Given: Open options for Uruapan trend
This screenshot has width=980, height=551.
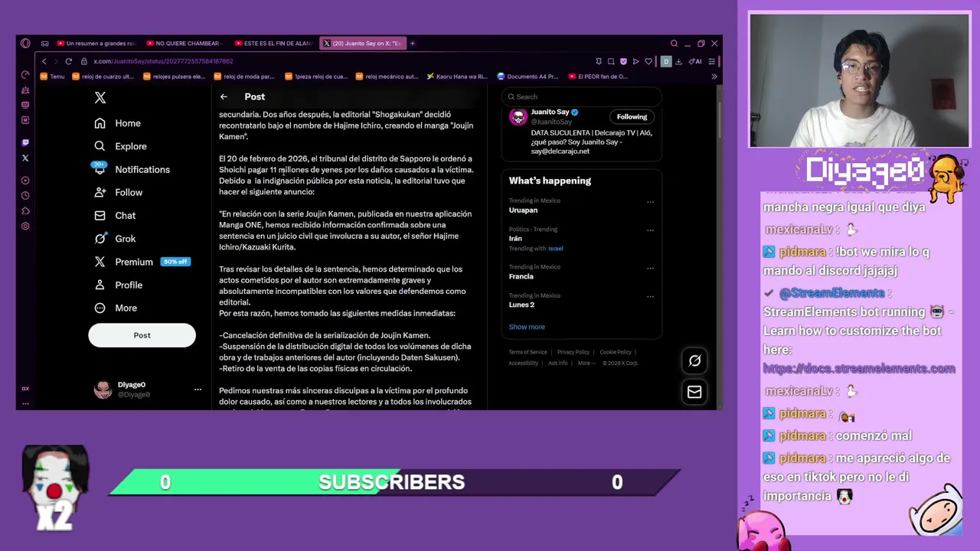Looking at the screenshot, I should click(650, 202).
